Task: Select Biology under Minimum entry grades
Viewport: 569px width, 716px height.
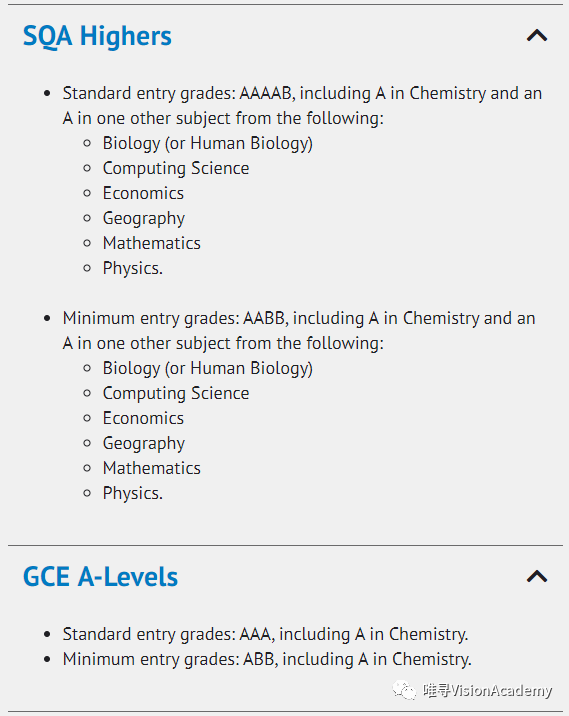Action: (x=207, y=369)
